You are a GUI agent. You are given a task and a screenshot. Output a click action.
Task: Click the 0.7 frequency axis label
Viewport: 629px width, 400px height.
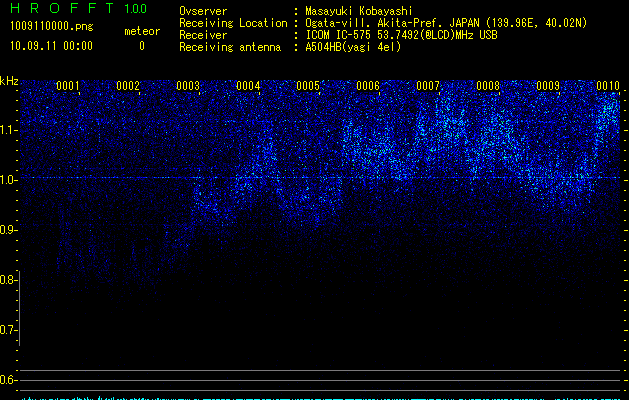(7, 330)
